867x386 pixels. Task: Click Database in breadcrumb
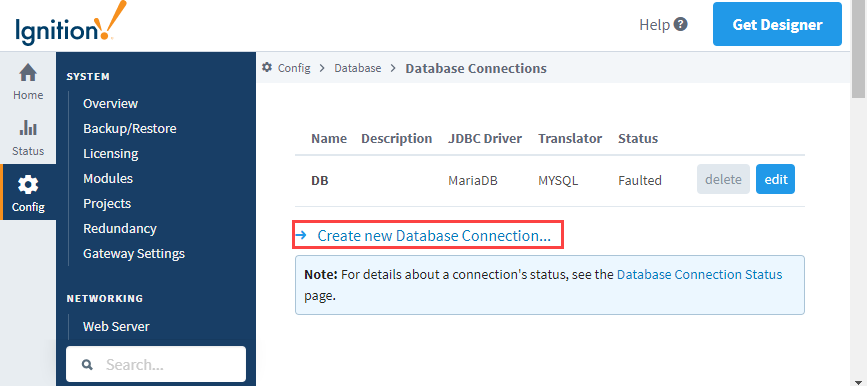click(357, 68)
